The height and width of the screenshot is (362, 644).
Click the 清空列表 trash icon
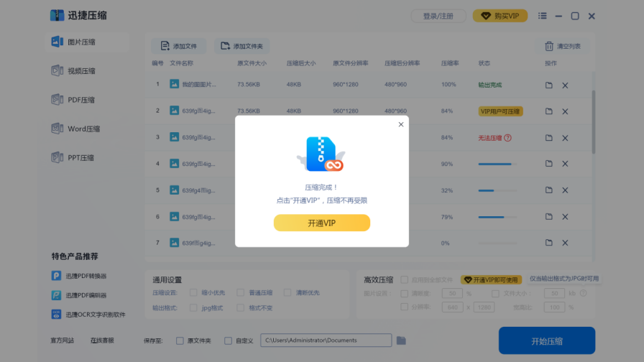coord(549,46)
